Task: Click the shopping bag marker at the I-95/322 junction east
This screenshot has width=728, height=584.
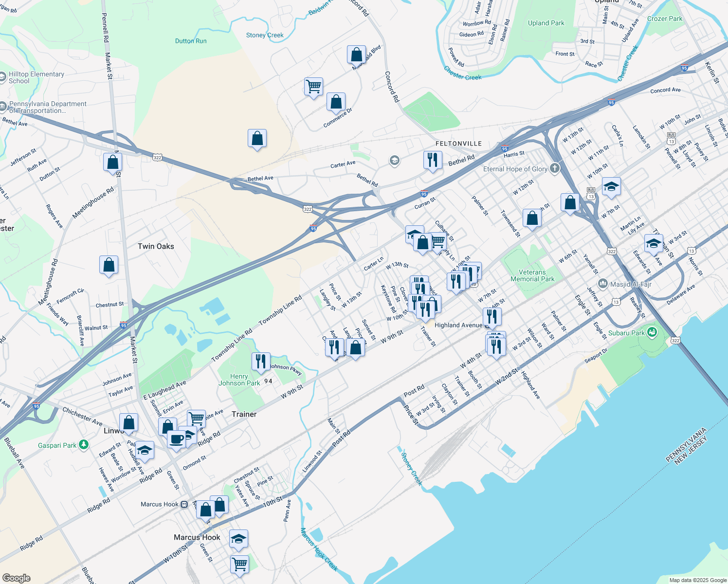Action: [570, 203]
